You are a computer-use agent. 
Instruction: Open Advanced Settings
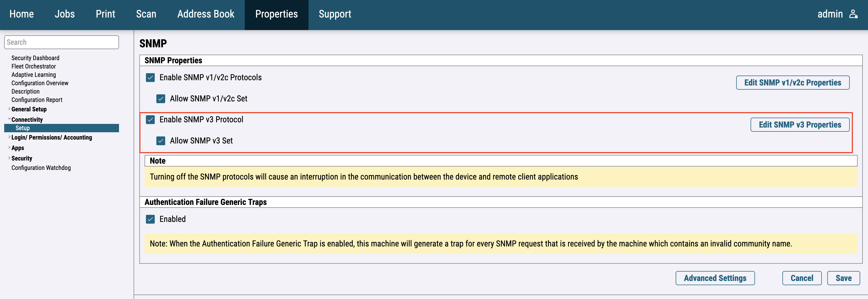(715, 278)
